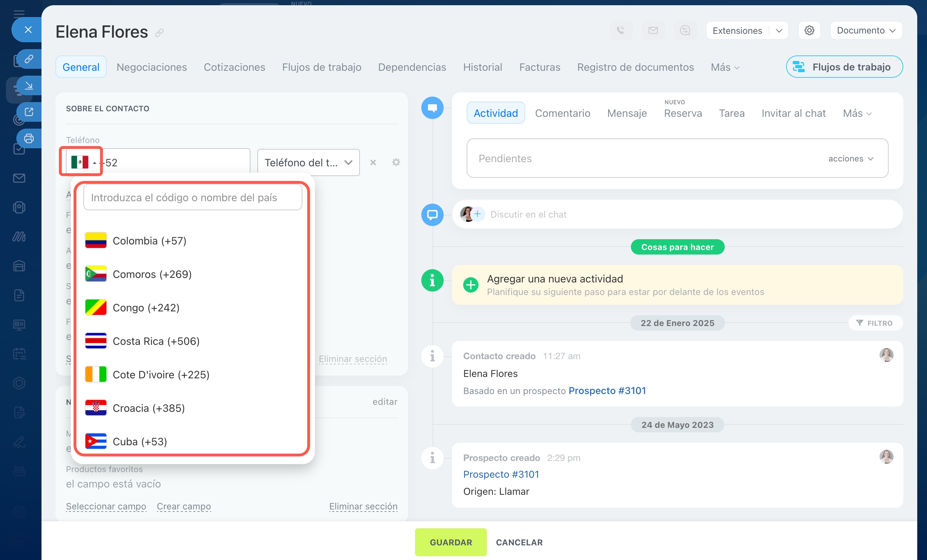Open Mexico flag country code selector

tap(81, 162)
